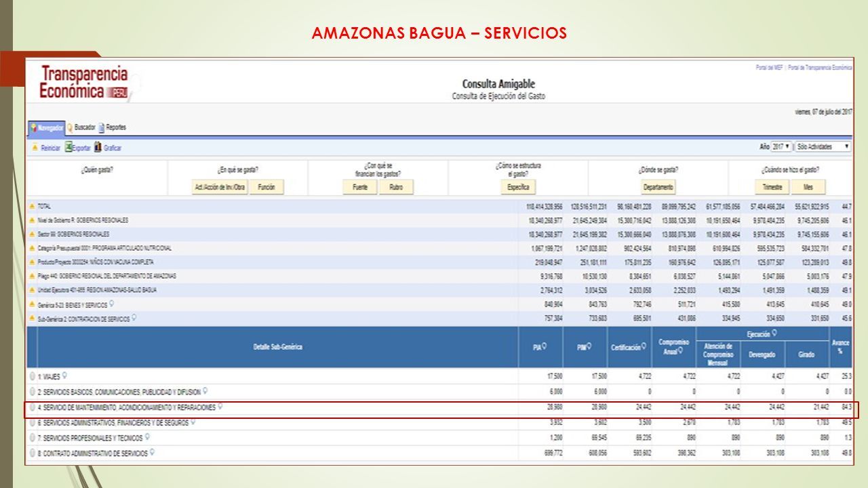Screen dimensions: 868x488
Task: Click the Producto/Proyecto NIÑOS CON VACUNA COMPLETA label
Action: [x=96, y=262]
